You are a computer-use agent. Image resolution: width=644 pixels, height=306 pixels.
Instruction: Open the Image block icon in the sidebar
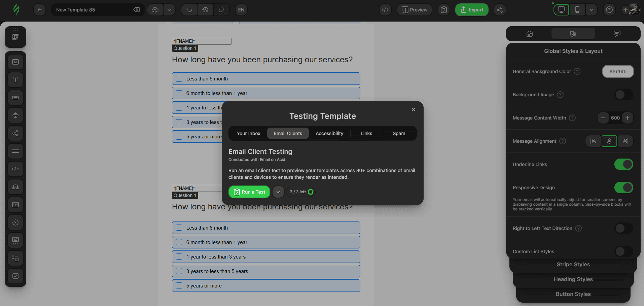(x=15, y=62)
